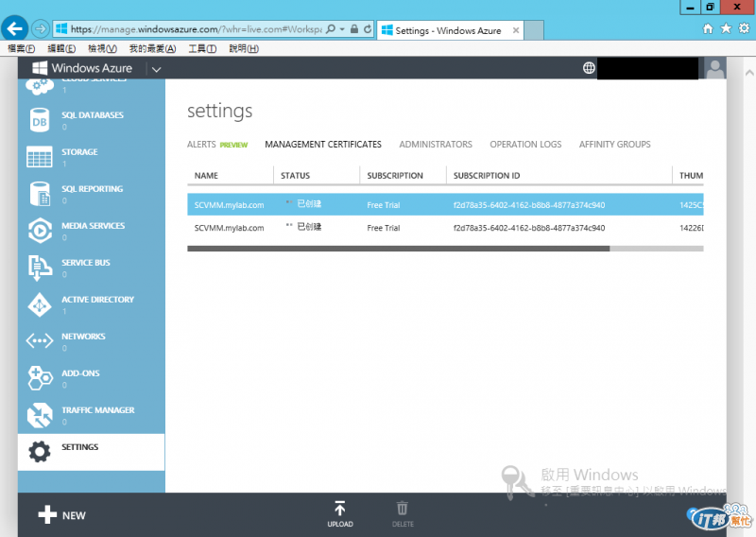
Task: Click the user account avatar icon
Action: click(x=715, y=68)
